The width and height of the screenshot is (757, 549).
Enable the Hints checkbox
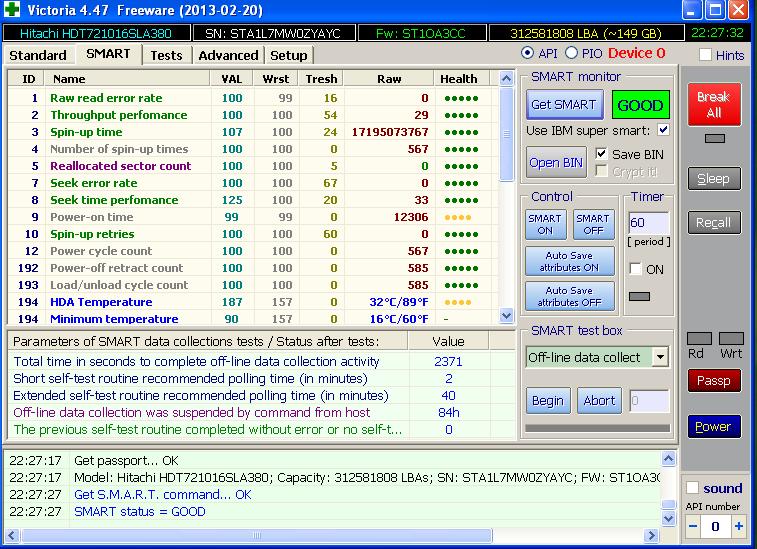(x=706, y=55)
